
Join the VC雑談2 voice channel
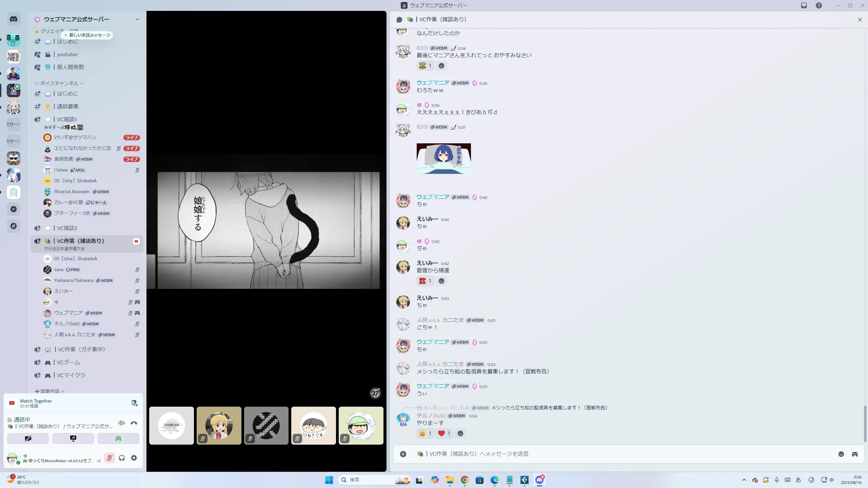point(67,228)
